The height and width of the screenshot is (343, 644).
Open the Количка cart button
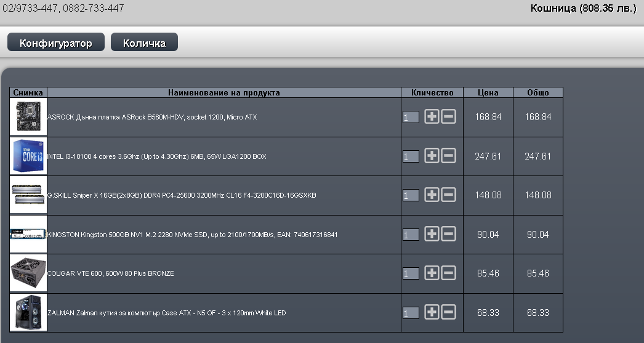(x=144, y=42)
